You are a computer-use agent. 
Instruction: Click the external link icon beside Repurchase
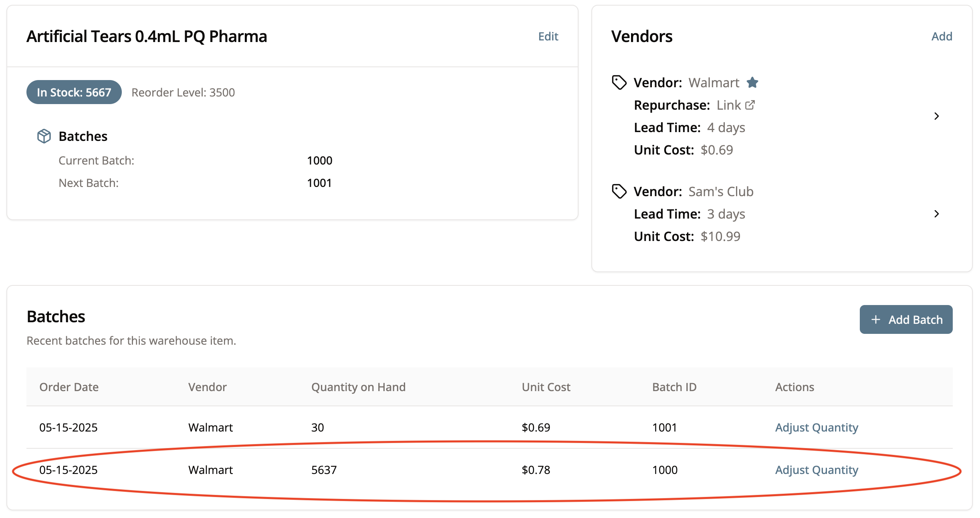(750, 105)
